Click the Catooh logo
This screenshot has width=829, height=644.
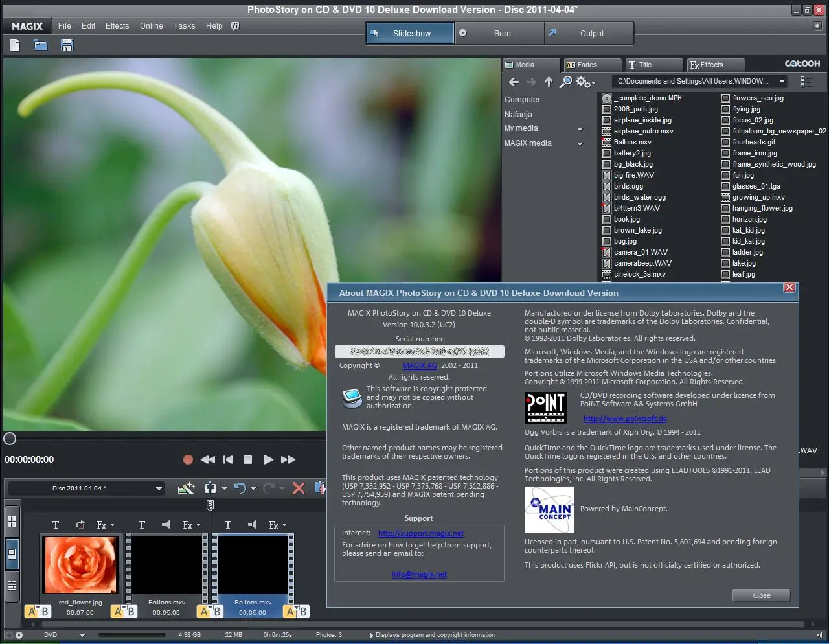click(x=802, y=63)
